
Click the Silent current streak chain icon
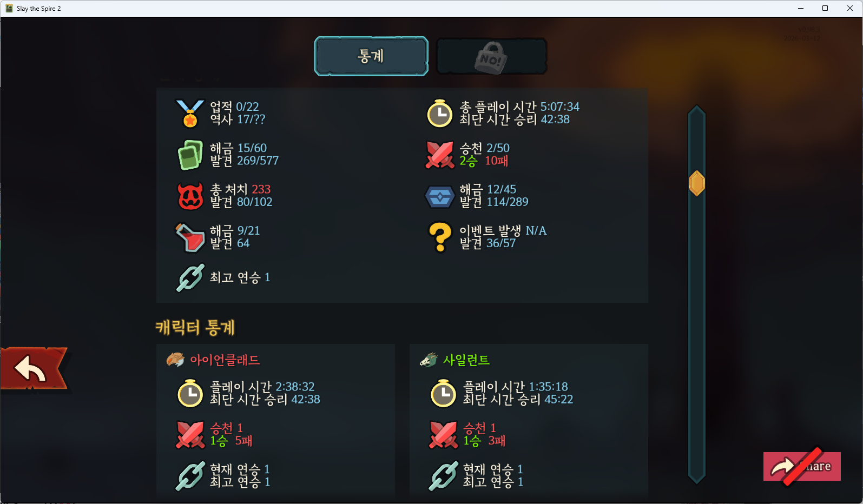(444, 476)
